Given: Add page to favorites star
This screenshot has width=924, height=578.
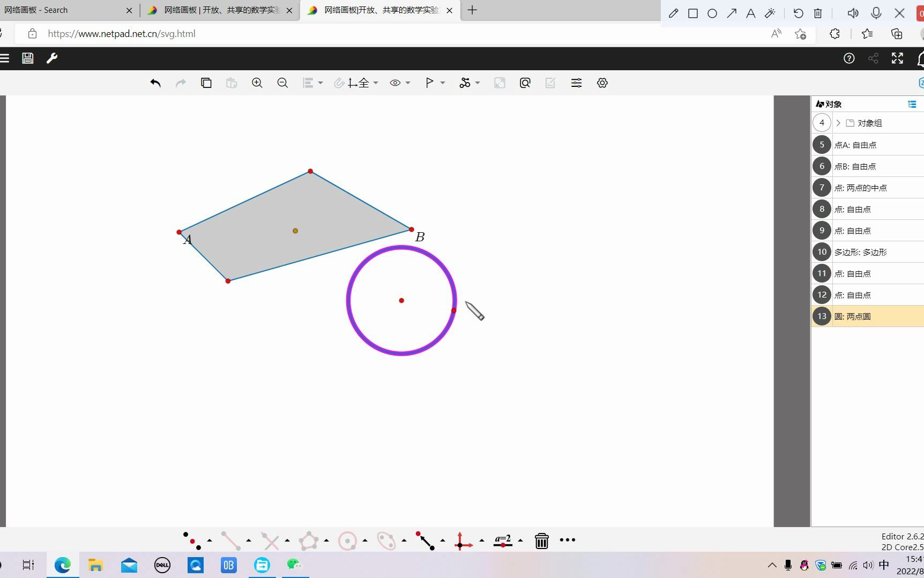Looking at the screenshot, I should click(801, 34).
